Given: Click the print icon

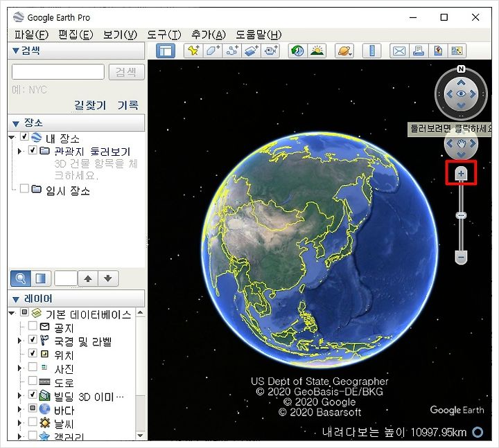Looking at the screenshot, I should coord(419,51).
